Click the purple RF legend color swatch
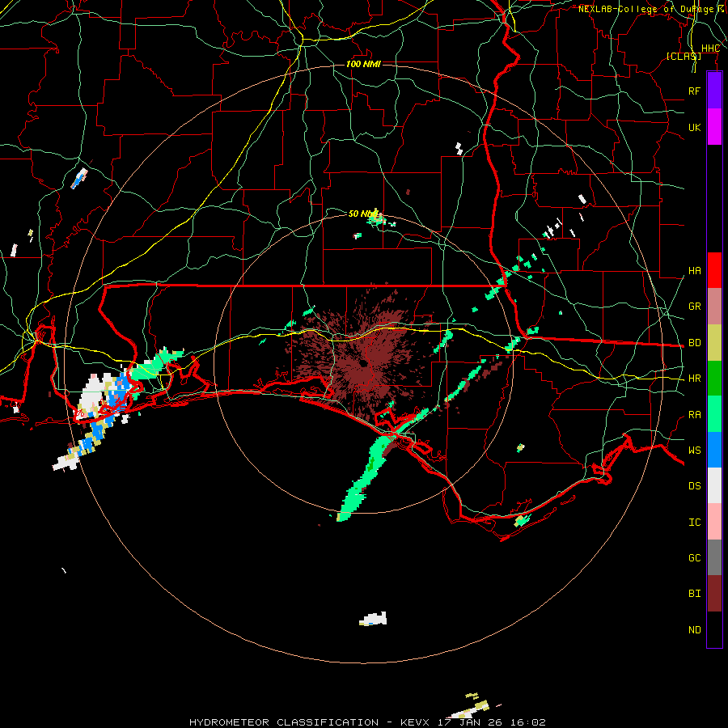The width and height of the screenshot is (728, 728). pyautogui.click(x=714, y=91)
